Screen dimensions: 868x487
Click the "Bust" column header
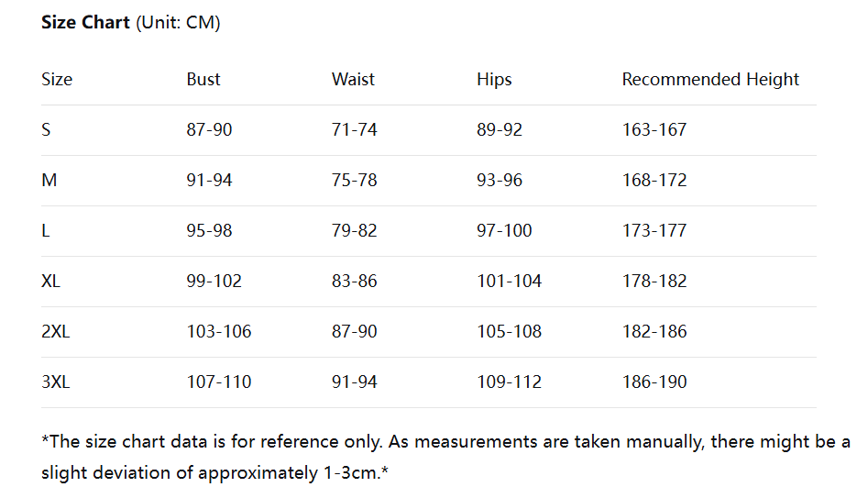point(203,80)
